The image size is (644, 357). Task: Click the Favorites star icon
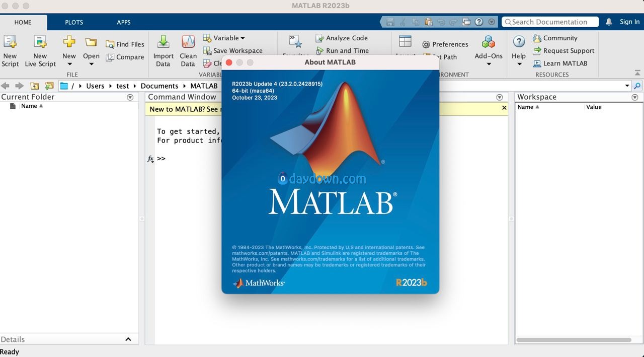295,41
